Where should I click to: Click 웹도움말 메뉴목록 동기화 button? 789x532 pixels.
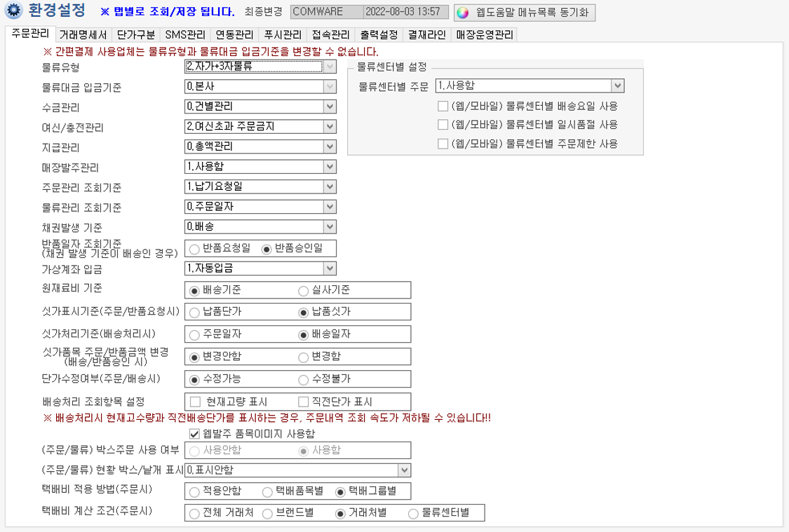[x=525, y=13]
